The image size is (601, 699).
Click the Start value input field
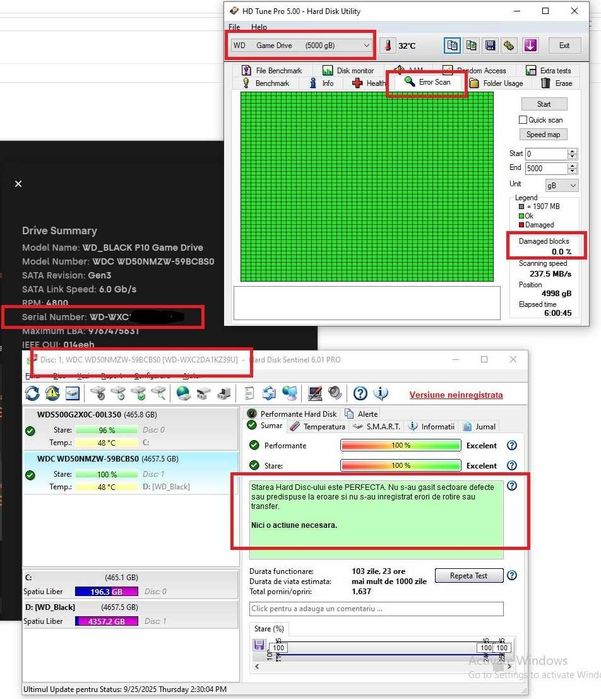coord(546,154)
